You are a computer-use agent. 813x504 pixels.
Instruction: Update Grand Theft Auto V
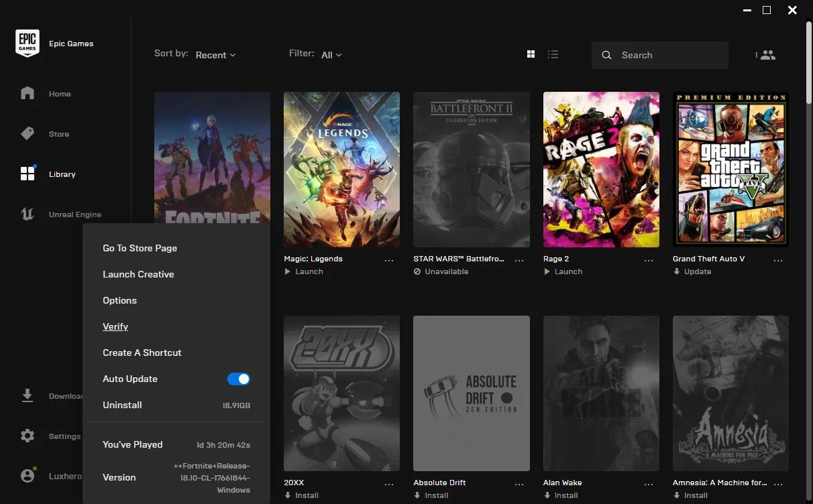point(692,271)
